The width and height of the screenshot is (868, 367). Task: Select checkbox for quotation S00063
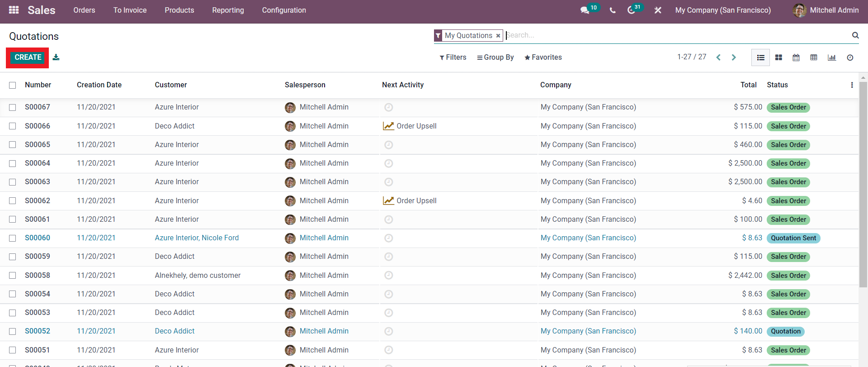pos(13,182)
